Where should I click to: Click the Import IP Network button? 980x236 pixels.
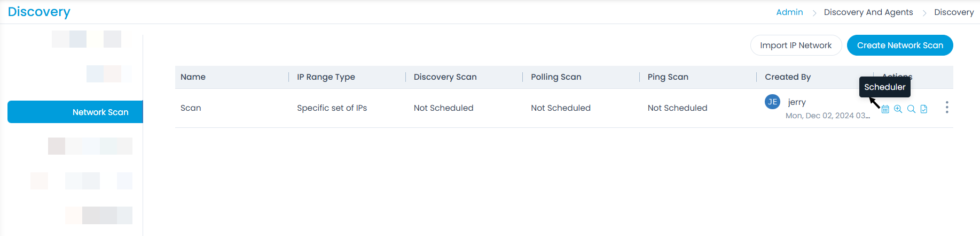(x=796, y=45)
